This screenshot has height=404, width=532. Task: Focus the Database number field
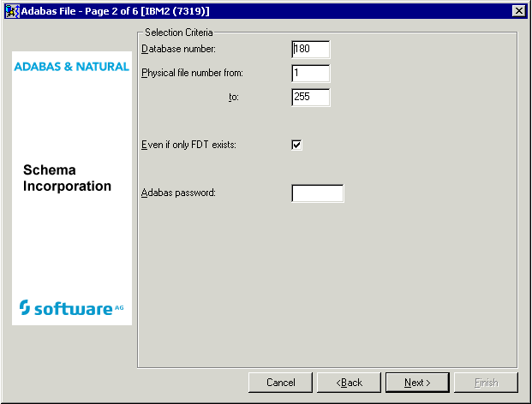pyautogui.click(x=310, y=50)
